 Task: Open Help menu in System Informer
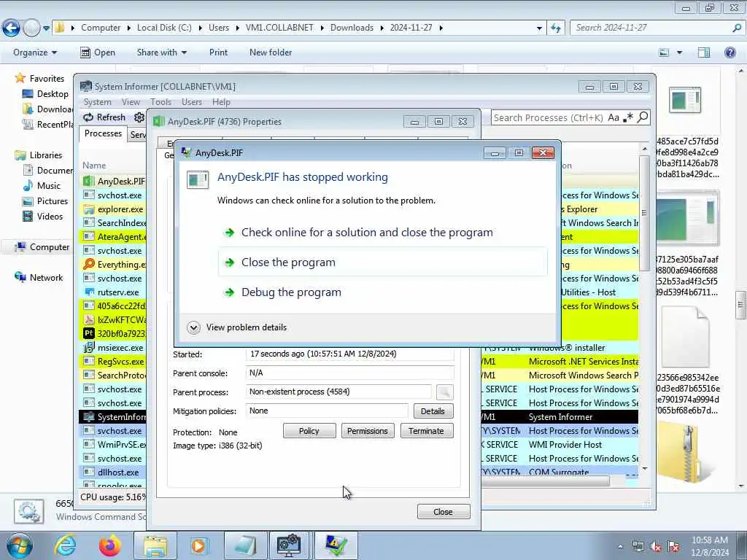pos(221,102)
